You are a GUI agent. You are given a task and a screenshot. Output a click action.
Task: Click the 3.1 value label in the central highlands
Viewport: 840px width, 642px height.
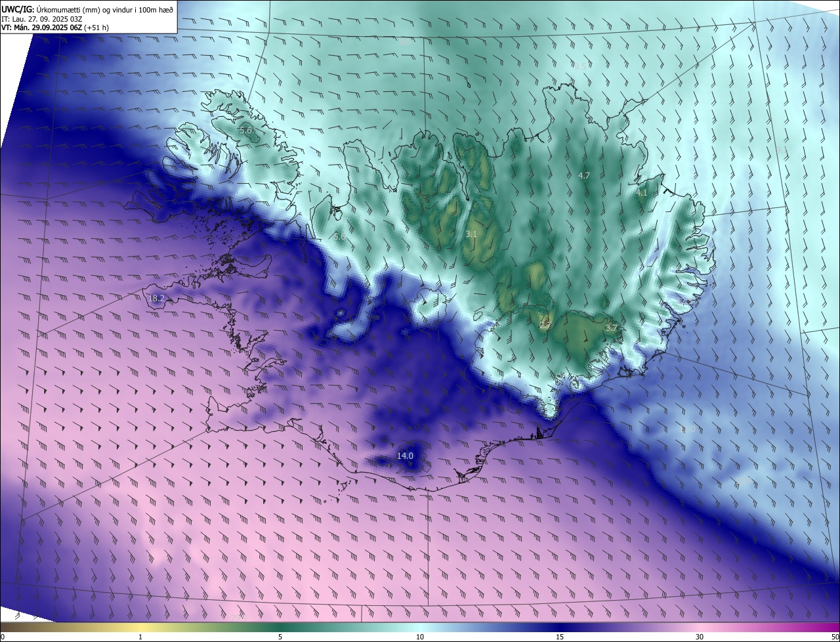click(x=471, y=234)
